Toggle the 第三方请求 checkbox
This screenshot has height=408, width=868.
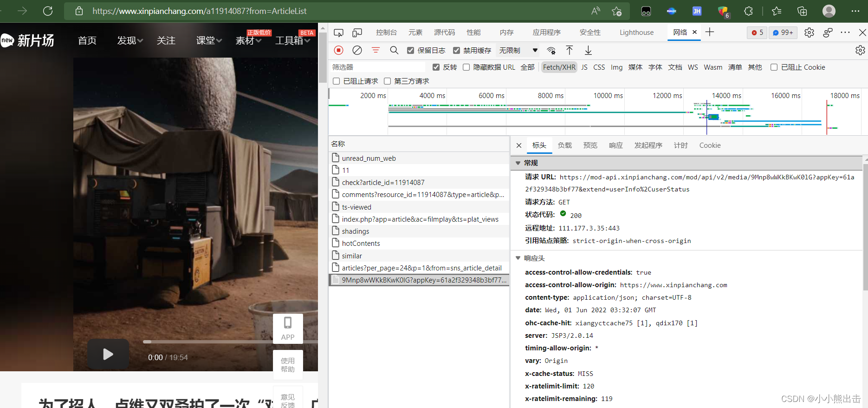[x=388, y=81]
